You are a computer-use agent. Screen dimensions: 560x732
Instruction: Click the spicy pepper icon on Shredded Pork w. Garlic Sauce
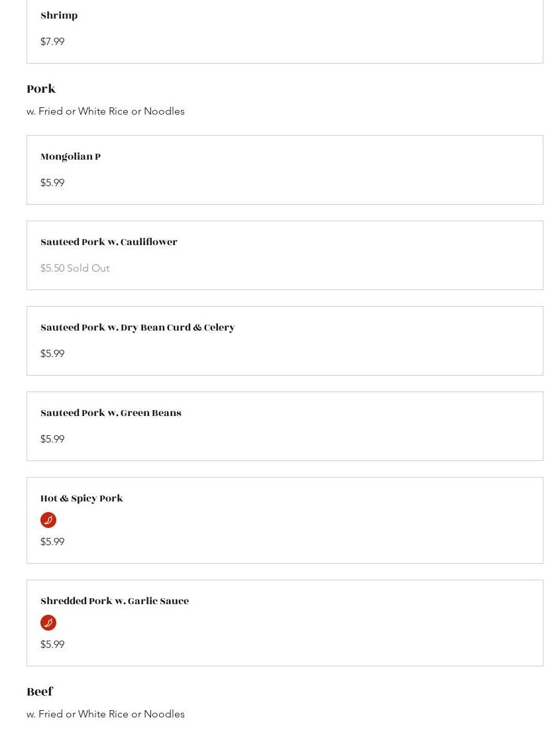click(x=48, y=623)
